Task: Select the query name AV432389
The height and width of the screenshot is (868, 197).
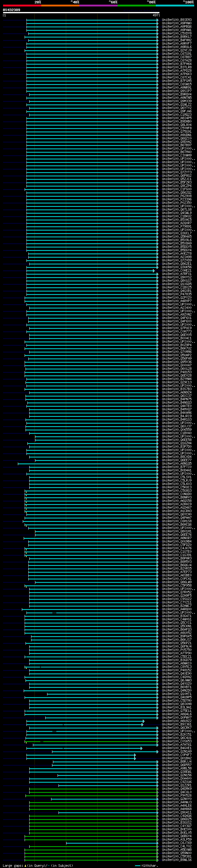Action: pos(11,10)
